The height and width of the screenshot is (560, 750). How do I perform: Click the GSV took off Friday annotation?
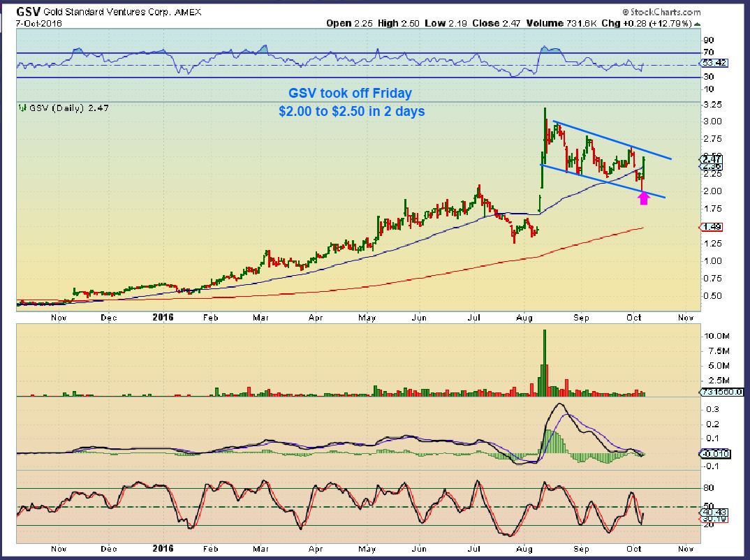(350, 93)
